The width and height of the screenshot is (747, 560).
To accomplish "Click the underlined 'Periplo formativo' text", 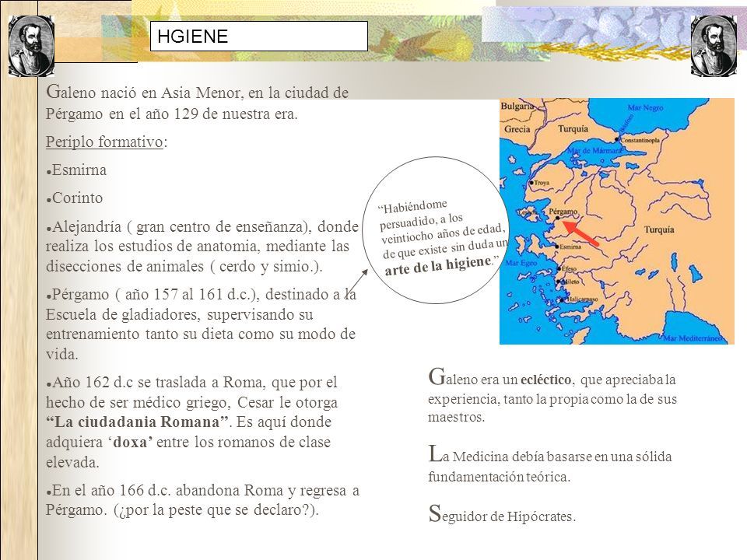I will coord(104,142).
